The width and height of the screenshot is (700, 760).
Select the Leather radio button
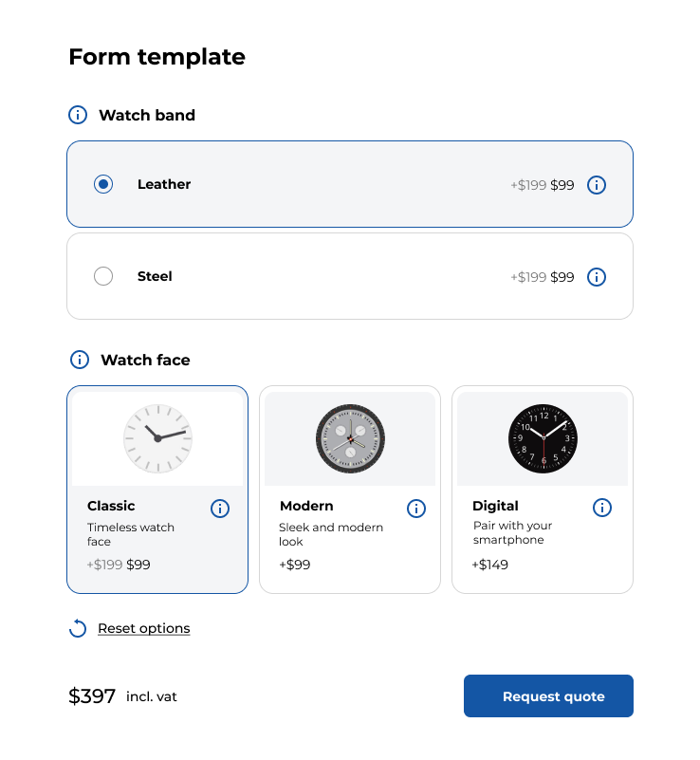[x=103, y=184]
